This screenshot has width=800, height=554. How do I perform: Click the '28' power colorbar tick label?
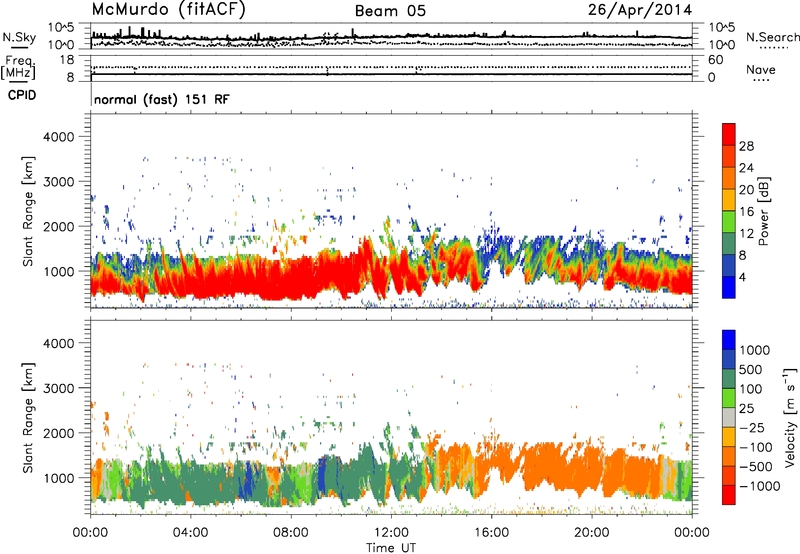tap(746, 146)
